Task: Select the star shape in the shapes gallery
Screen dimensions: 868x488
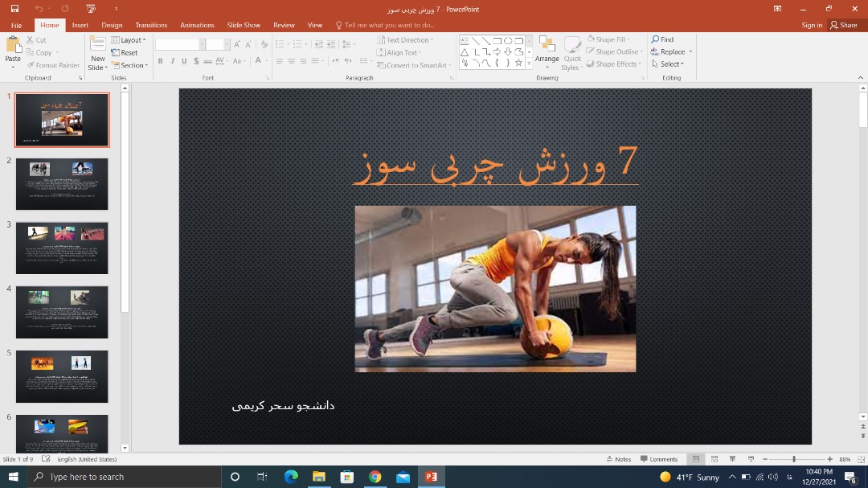Action: tap(518, 63)
